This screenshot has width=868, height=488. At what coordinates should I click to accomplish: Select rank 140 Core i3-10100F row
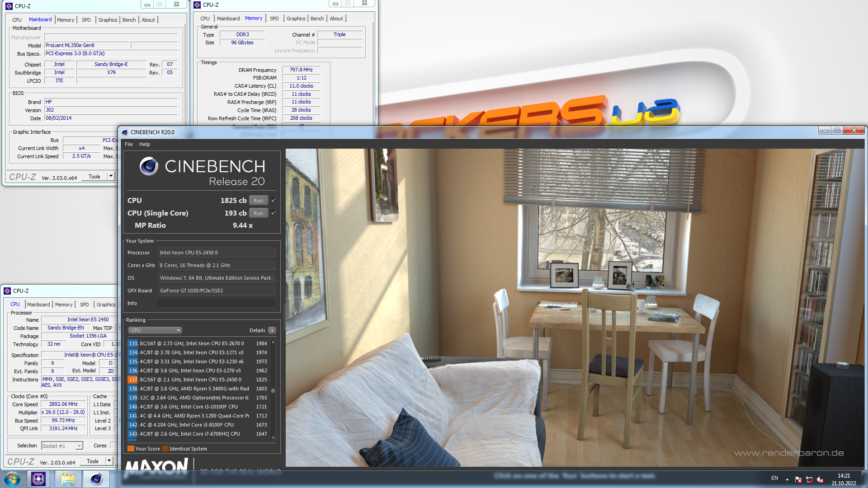point(198,407)
